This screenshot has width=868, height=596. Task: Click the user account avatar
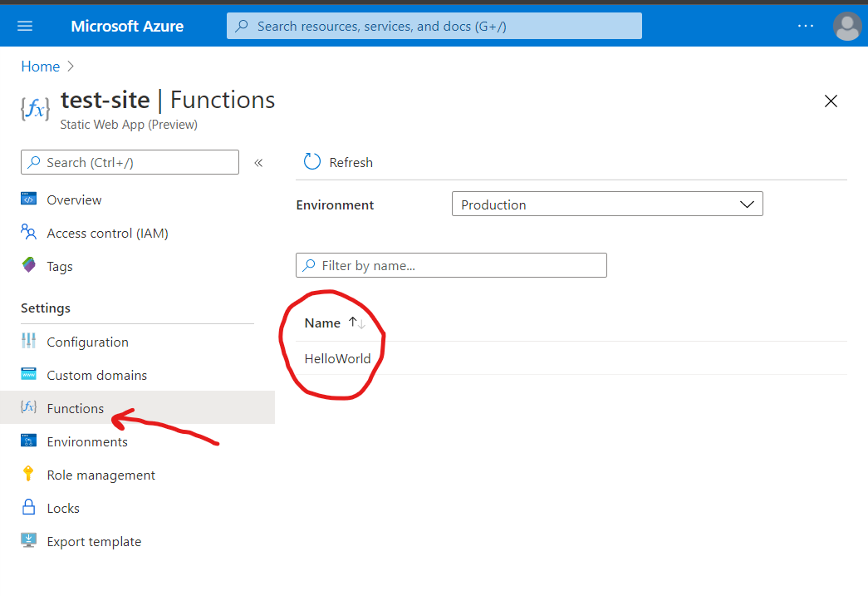847,26
